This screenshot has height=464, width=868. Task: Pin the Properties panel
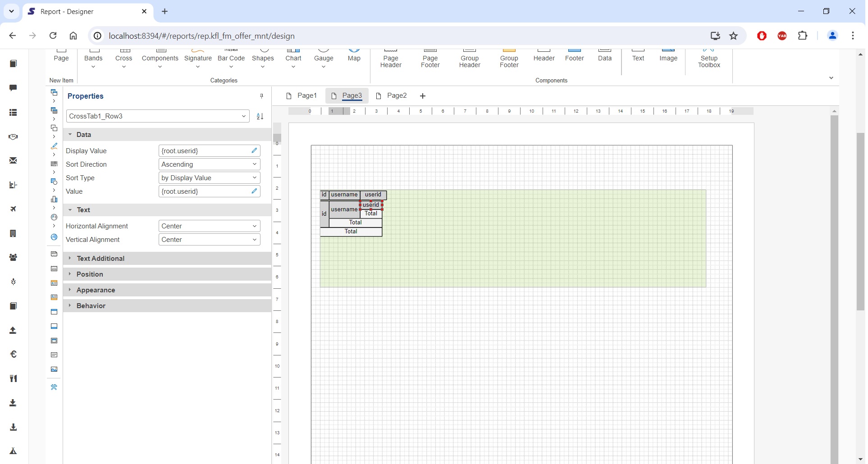(x=261, y=96)
